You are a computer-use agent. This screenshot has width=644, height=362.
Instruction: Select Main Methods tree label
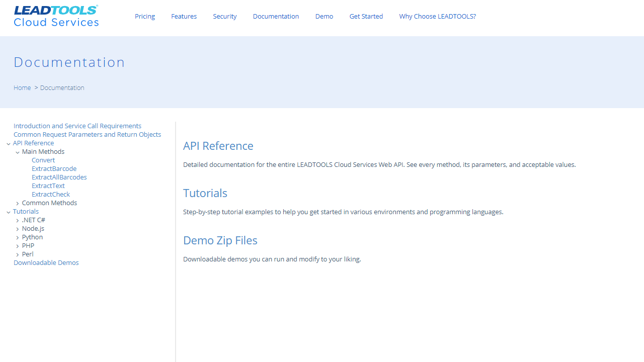(43, 151)
